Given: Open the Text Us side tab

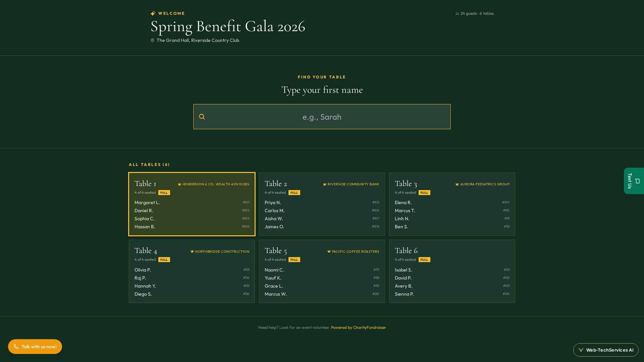Looking at the screenshot, I should point(634,181).
